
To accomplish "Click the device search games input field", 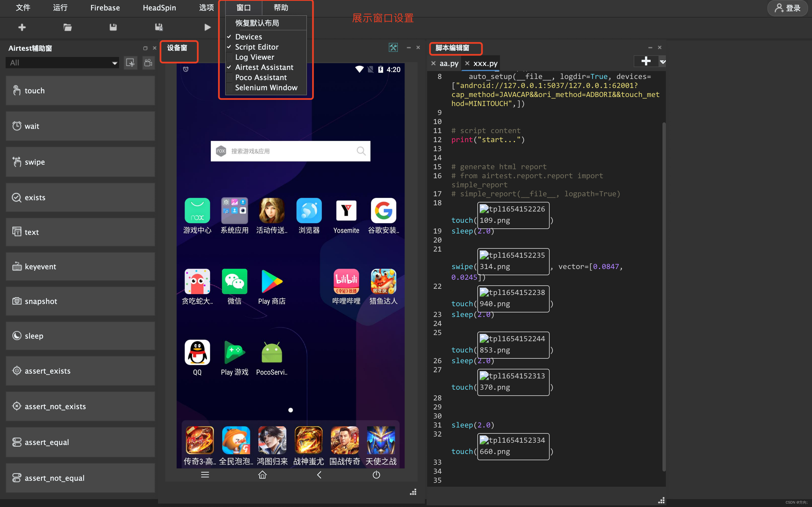I will [290, 151].
